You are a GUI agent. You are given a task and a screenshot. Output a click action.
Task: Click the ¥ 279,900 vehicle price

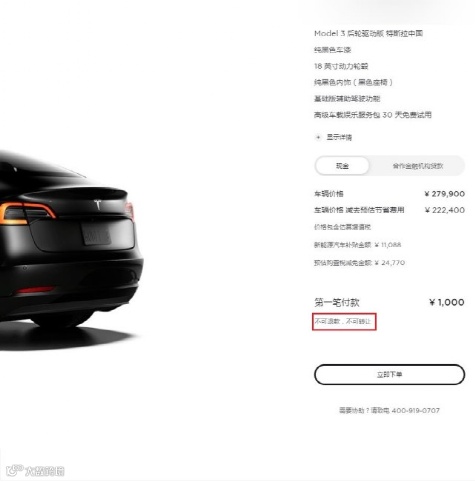point(445,194)
